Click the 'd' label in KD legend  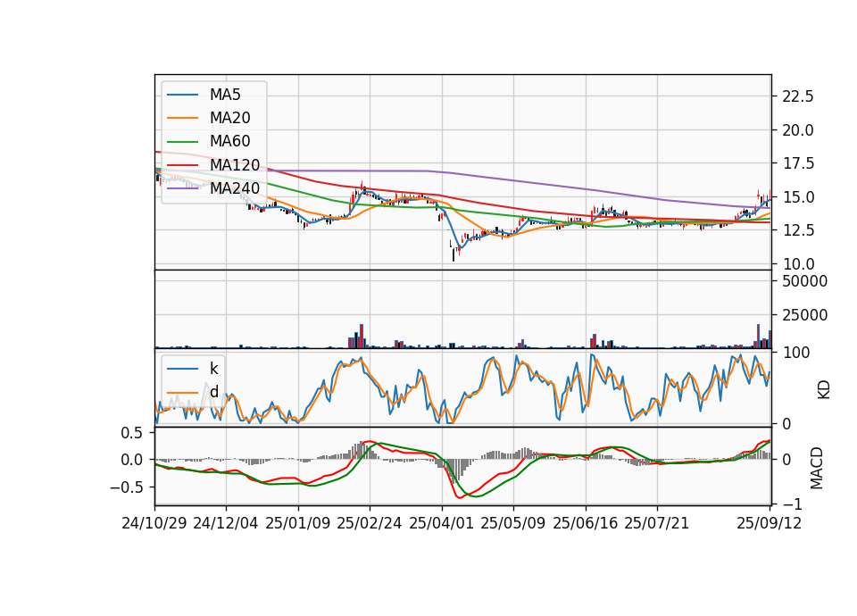click(213, 392)
